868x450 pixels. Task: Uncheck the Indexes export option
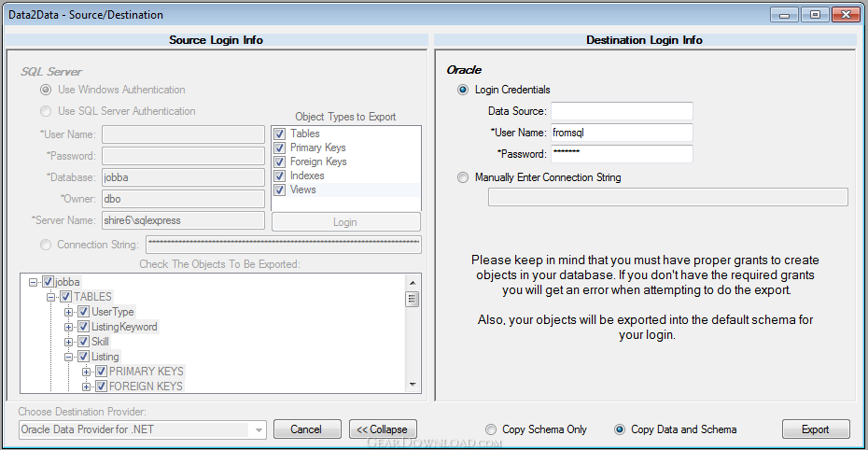click(280, 176)
